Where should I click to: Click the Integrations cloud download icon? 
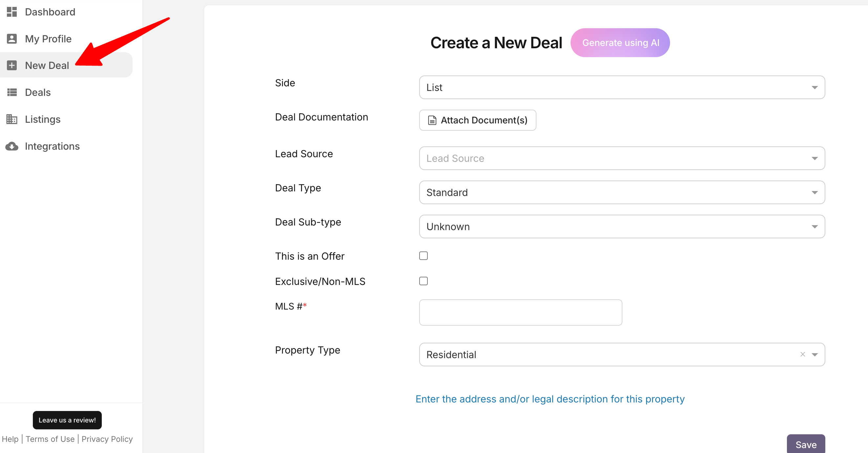(12, 146)
